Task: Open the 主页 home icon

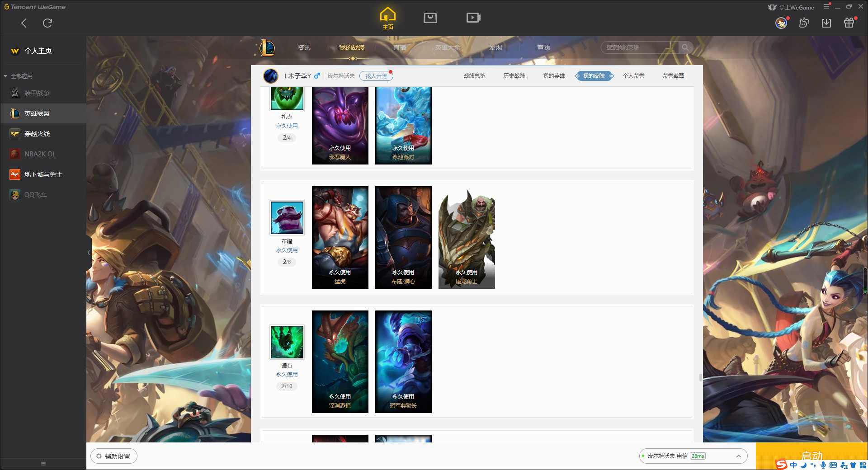Action: click(388, 18)
